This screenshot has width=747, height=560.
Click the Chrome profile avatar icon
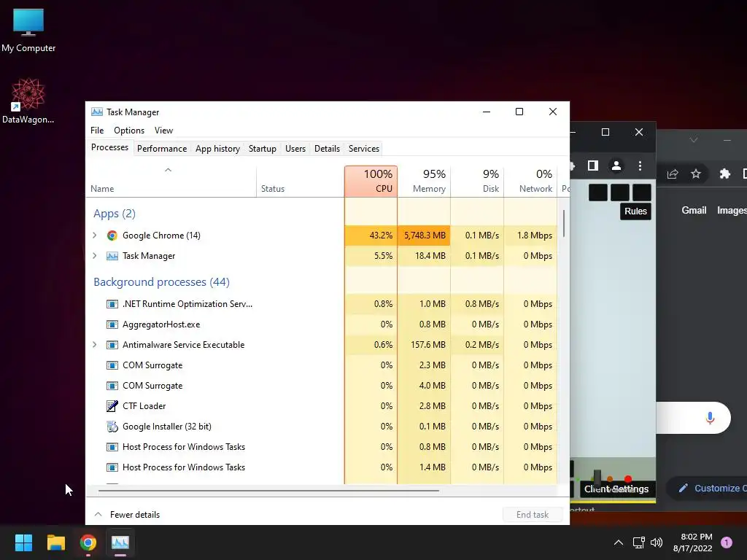coord(616,166)
